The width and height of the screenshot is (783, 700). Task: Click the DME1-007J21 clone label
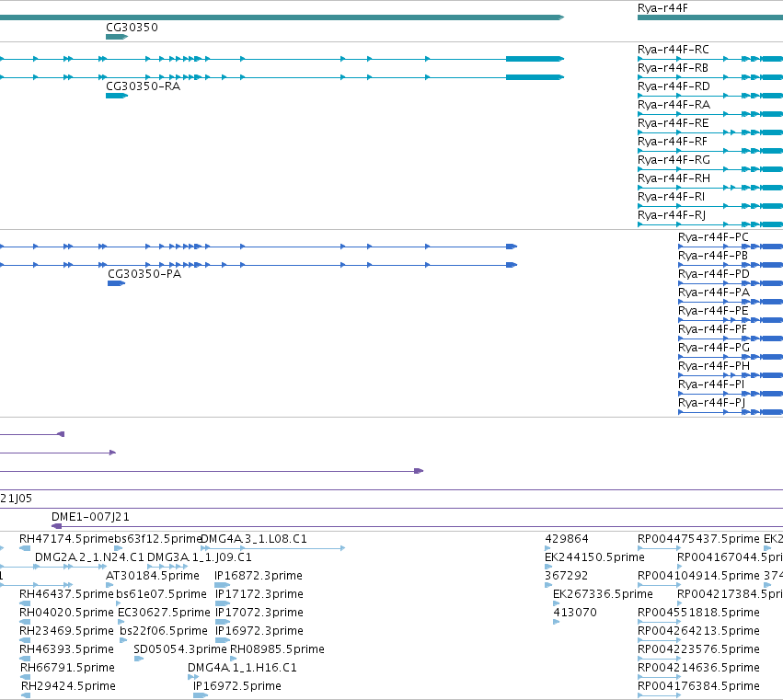point(90,517)
